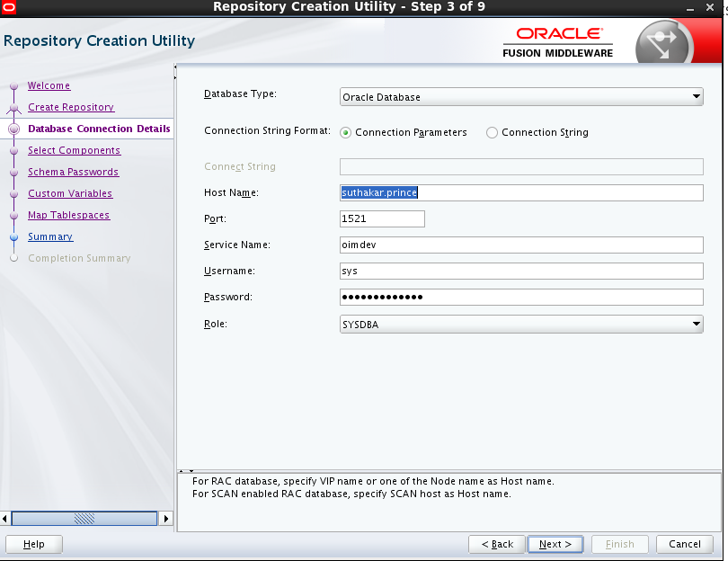This screenshot has height=561, width=728.
Task: Open the Database Type dropdown
Action: click(x=521, y=96)
